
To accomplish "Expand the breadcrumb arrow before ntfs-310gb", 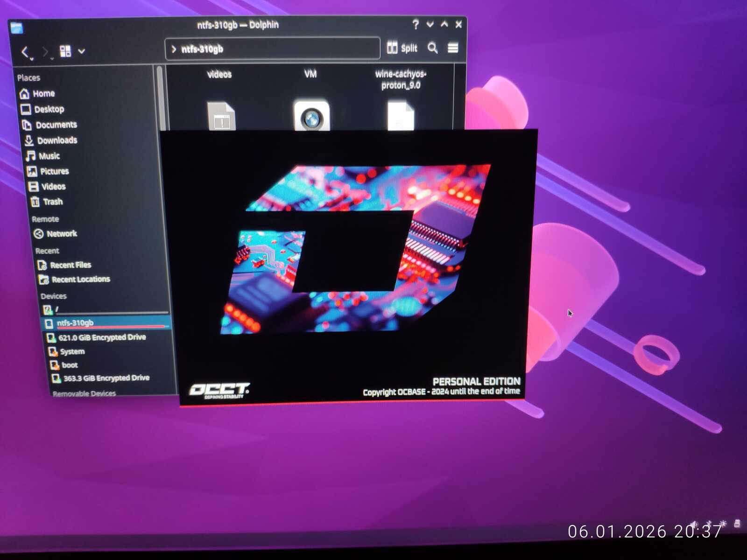I will (x=174, y=49).
